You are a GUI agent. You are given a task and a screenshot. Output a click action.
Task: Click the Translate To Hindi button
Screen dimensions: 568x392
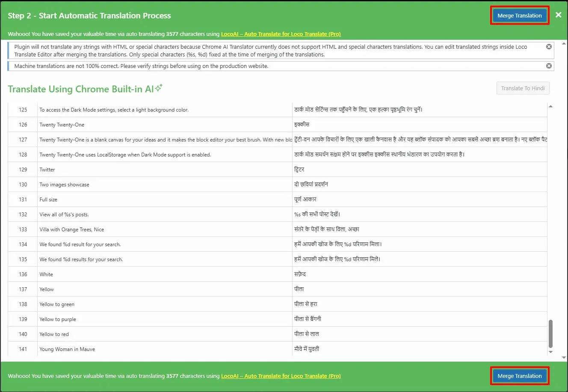coord(523,88)
